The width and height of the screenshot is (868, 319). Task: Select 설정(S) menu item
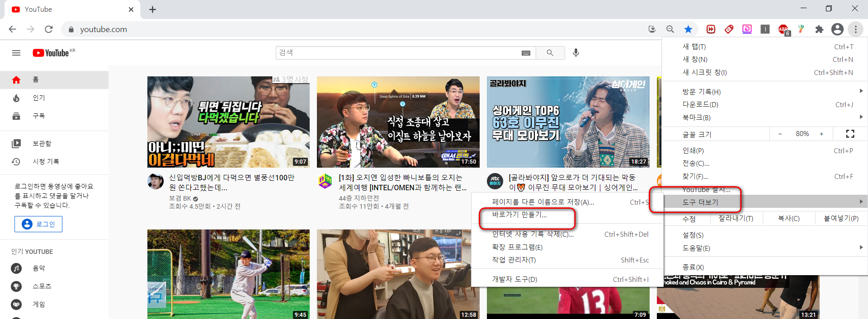tap(765, 235)
